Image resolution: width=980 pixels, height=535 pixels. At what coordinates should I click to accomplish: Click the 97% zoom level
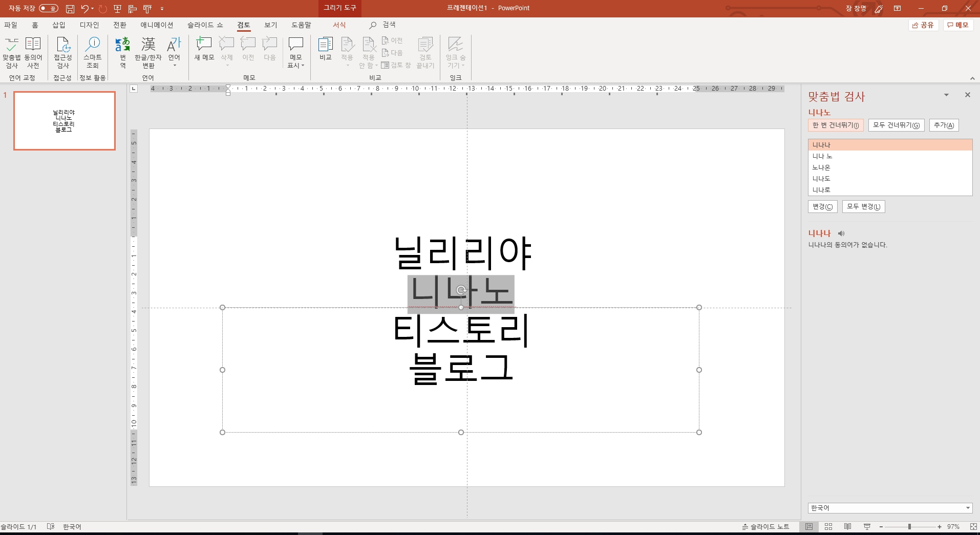[x=953, y=527]
